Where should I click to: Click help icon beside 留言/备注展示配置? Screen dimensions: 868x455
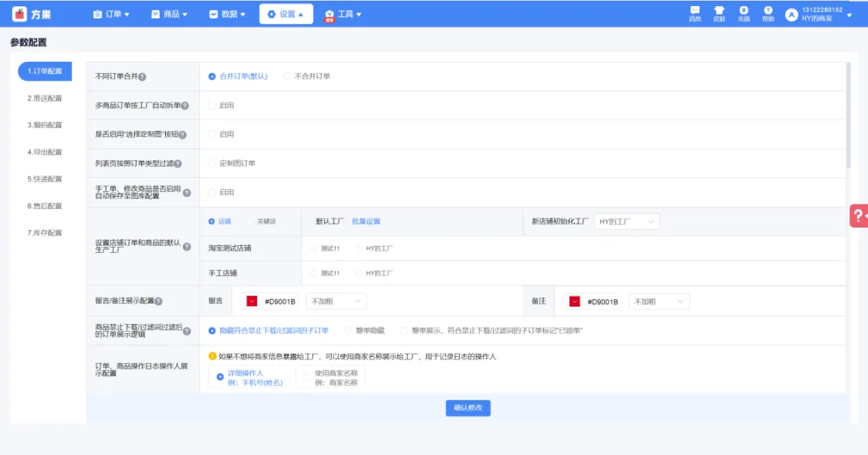coord(159,302)
